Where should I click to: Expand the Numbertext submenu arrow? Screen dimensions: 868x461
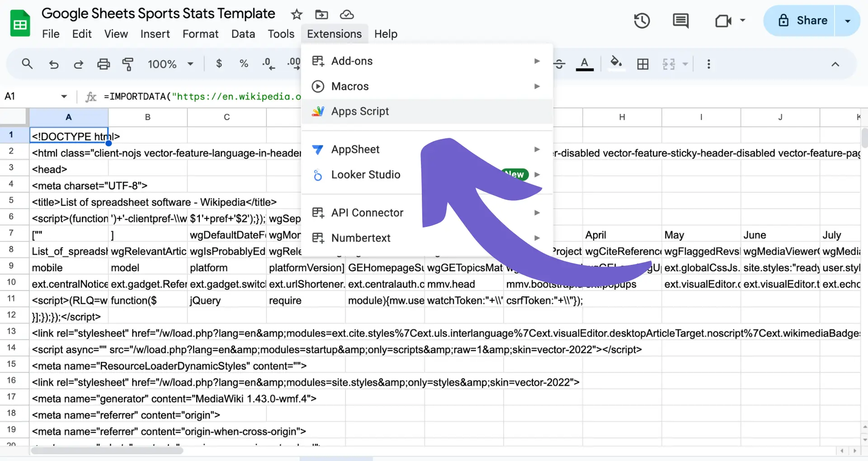coord(537,238)
